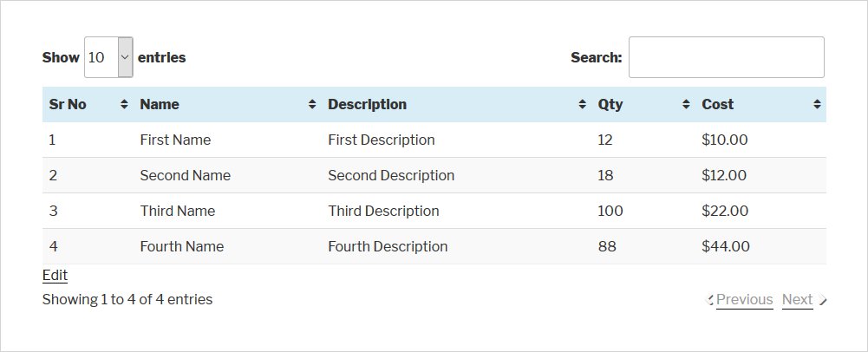Click the Description column sort arrows
This screenshot has width=868, height=352.
coord(582,104)
